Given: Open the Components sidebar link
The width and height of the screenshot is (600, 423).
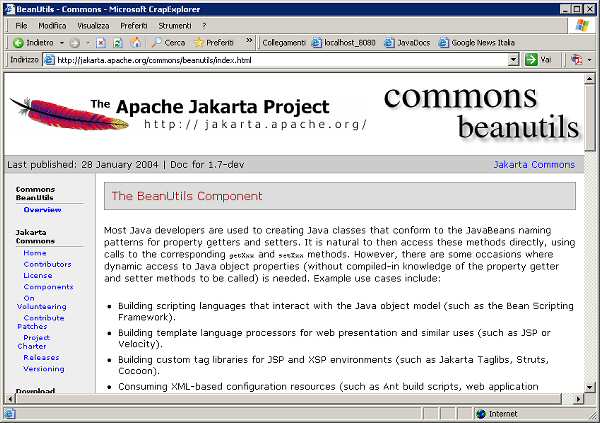Looking at the screenshot, I should (48, 287).
